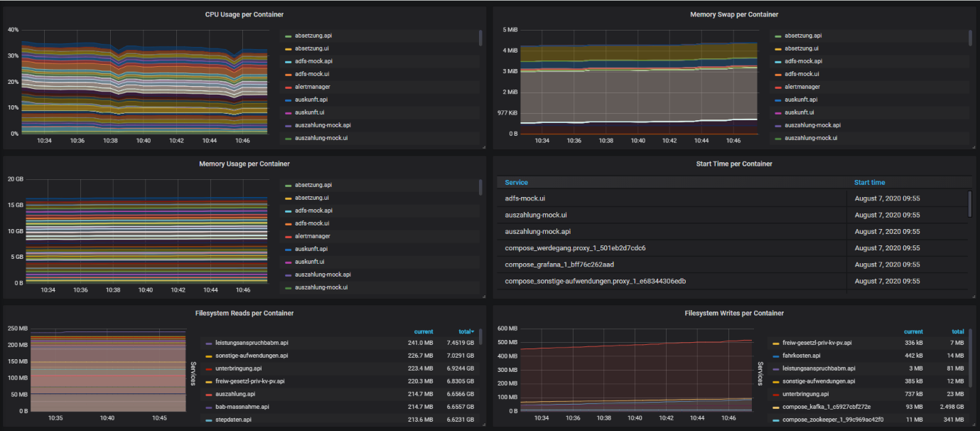980x431 pixels.
Task: Select unterbringung.api in the Filesystem Reads legend
Action: coord(238,368)
